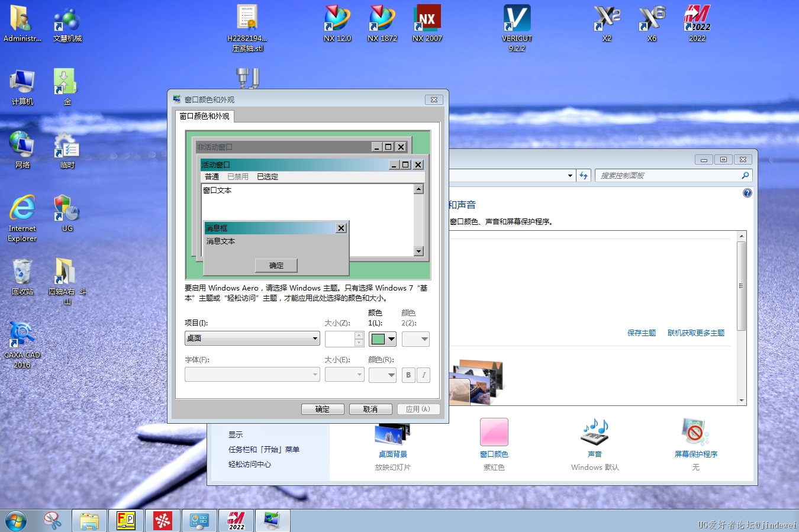799x532 pixels.
Task: Open the scissors tool in the taskbar
Action: coord(53,521)
